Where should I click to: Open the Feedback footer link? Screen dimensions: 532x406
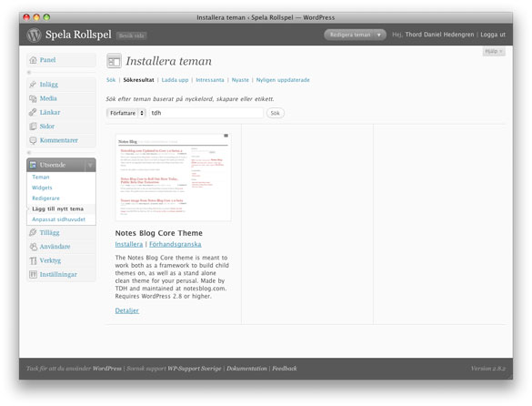[285, 369]
